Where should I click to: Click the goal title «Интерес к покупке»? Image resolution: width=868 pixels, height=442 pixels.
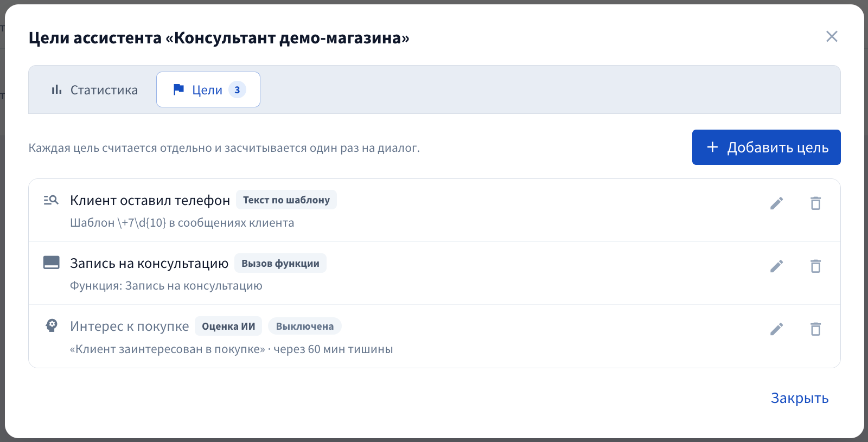(130, 326)
